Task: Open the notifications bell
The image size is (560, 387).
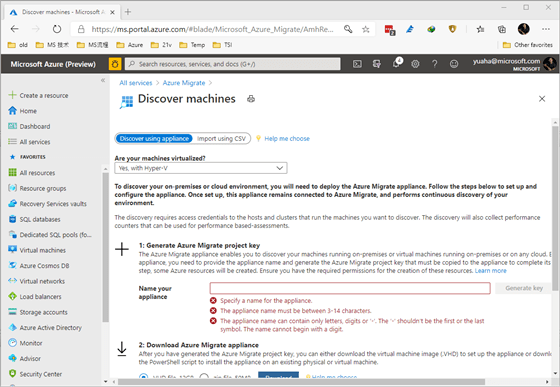Action: (x=396, y=64)
